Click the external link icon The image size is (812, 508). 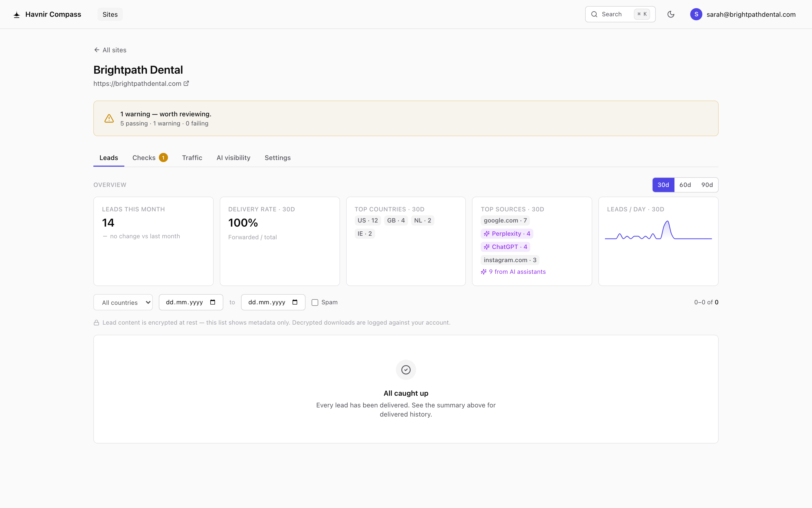(186, 83)
